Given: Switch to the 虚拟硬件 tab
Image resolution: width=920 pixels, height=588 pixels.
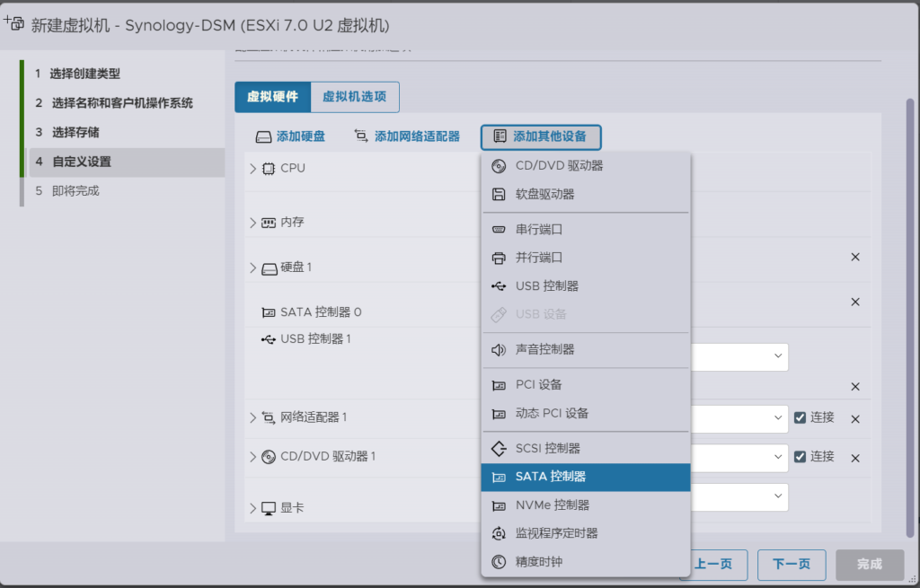Looking at the screenshot, I should coord(273,97).
